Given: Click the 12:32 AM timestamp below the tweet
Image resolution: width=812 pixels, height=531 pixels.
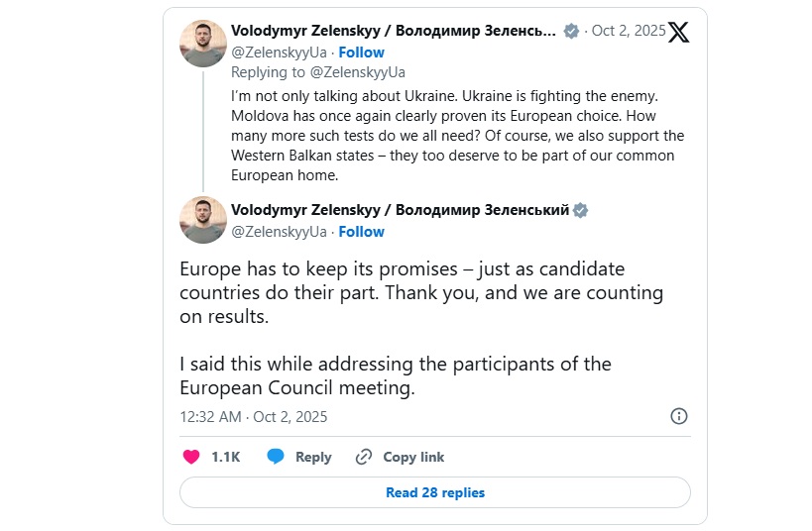Looking at the screenshot, I should [254, 416].
